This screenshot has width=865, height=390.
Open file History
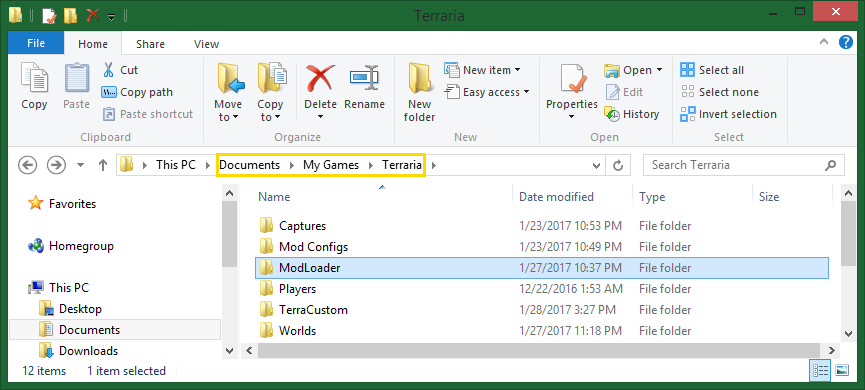[x=632, y=114]
